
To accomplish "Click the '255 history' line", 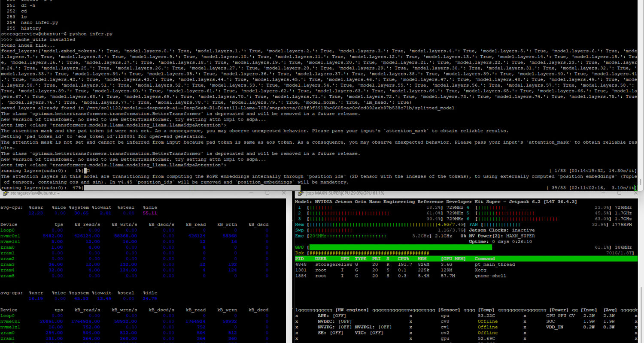I will coord(24,28).
